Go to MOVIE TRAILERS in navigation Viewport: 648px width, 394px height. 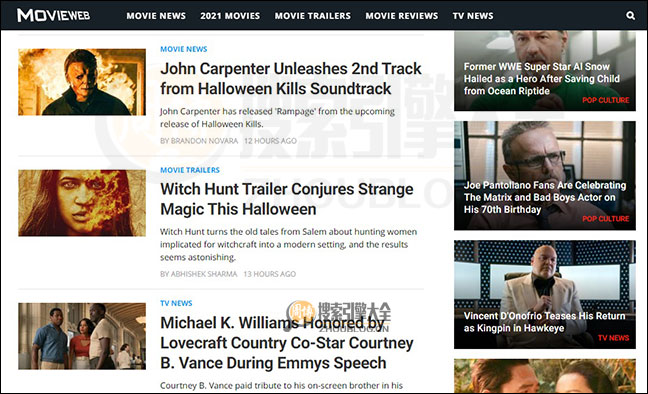click(313, 16)
